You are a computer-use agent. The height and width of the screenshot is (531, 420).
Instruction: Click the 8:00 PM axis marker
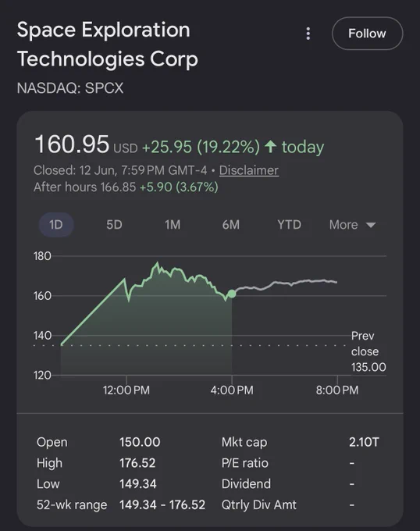(x=337, y=390)
